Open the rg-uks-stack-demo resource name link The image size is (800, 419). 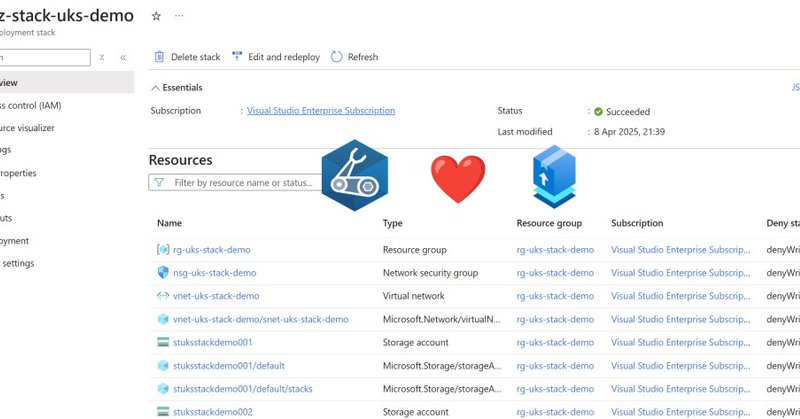[x=212, y=250]
